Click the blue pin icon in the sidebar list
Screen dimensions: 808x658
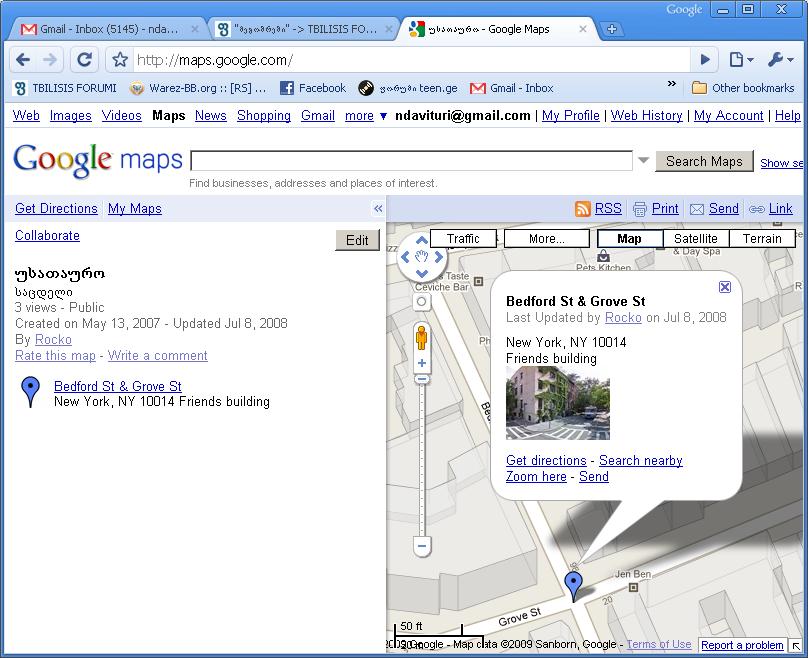[30, 392]
